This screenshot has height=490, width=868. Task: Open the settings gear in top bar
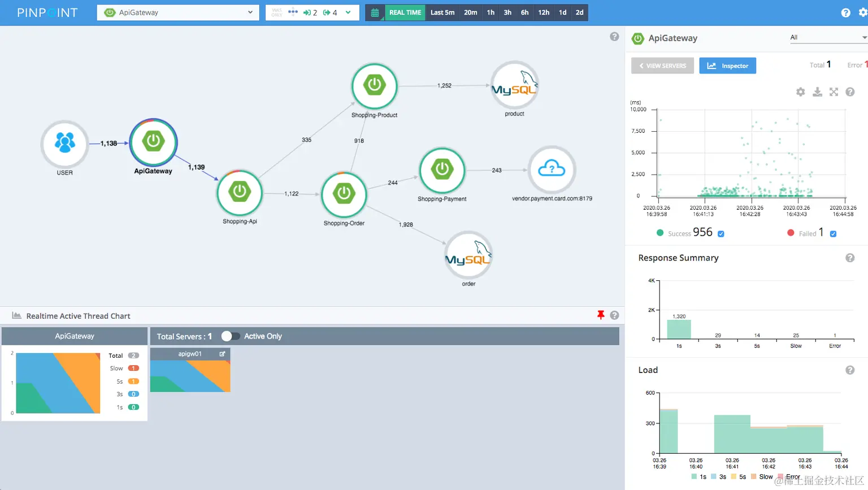click(x=863, y=12)
